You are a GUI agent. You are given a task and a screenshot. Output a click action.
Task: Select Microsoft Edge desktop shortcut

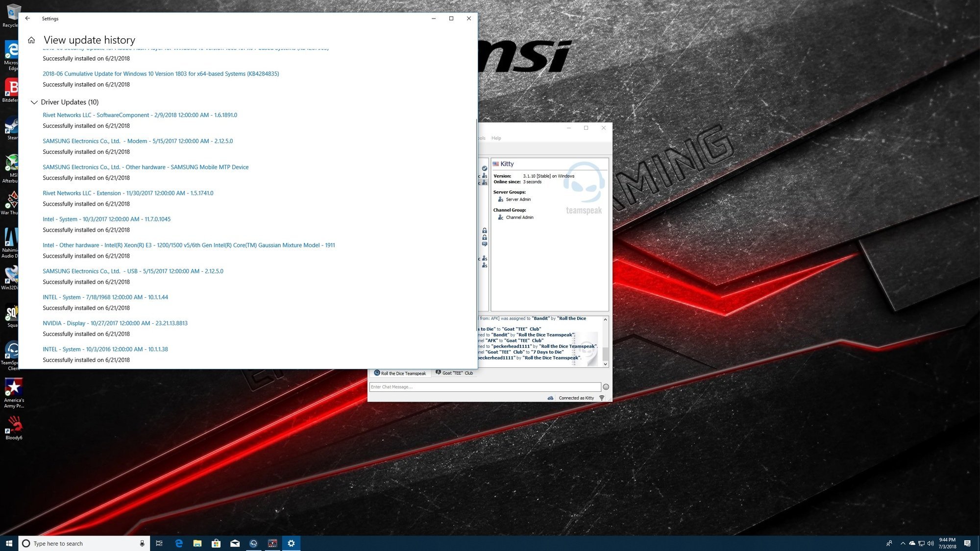point(11,56)
